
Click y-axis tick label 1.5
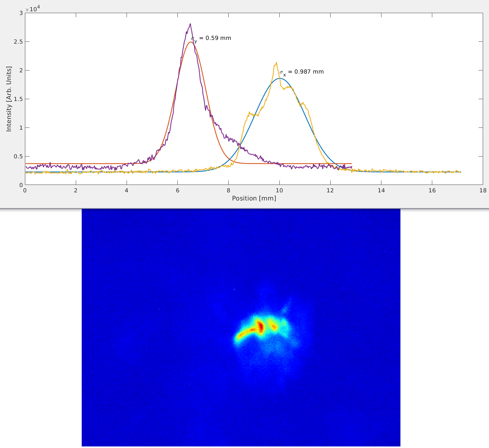click(18, 99)
